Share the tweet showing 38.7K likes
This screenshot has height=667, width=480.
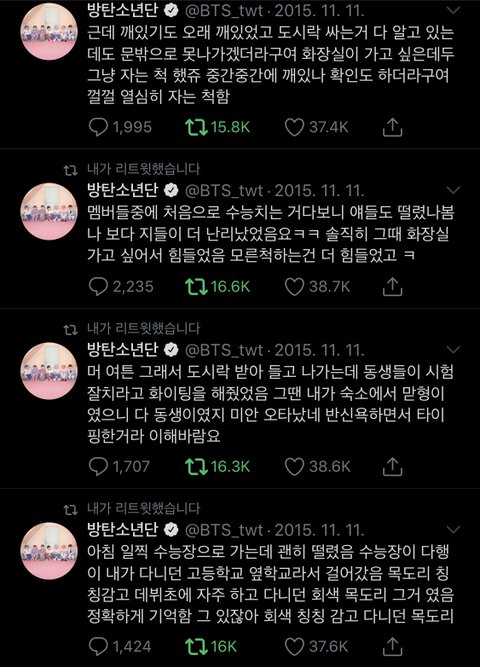(392, 287)
